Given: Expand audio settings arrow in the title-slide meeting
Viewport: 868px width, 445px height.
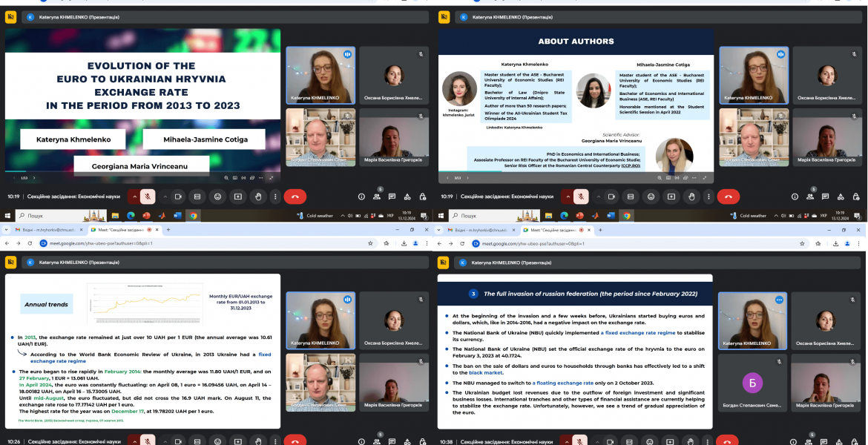Looking at the screenshot, I should pyautogui.click(x=134, y=197).
